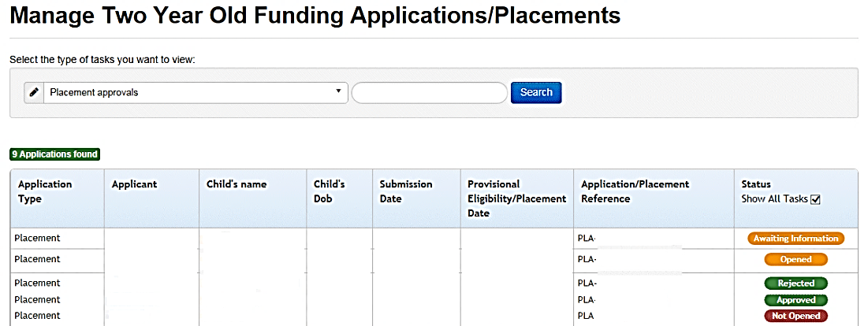
Task: Click the green Approved status badge
Action: [x=795, y=300]
